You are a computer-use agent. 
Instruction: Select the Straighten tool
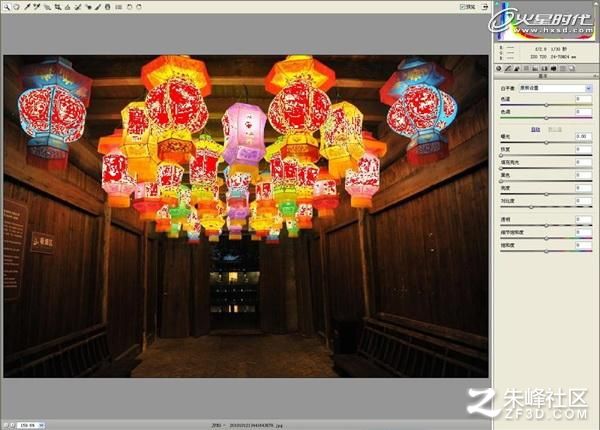pos(67,7)
